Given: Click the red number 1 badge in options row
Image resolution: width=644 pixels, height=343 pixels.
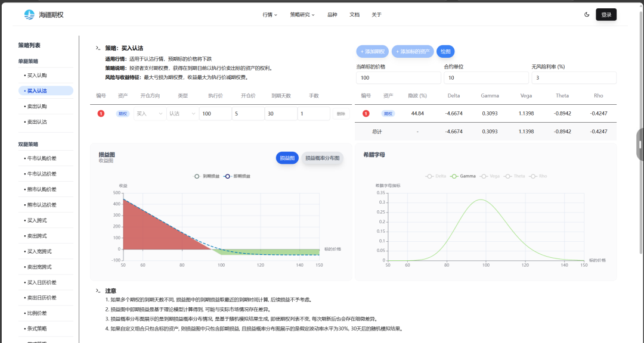Looking at the screenshot, I should [x=101, y=114].
